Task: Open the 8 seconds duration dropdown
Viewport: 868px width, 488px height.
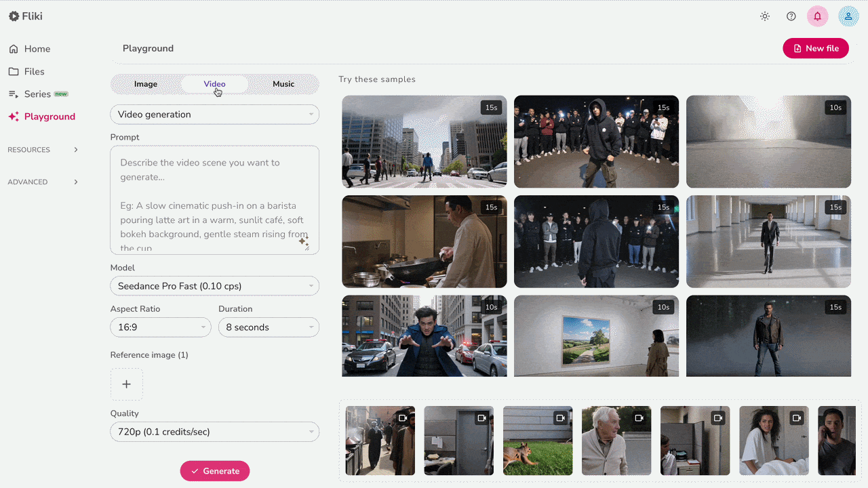Action: tap(269, 327)
